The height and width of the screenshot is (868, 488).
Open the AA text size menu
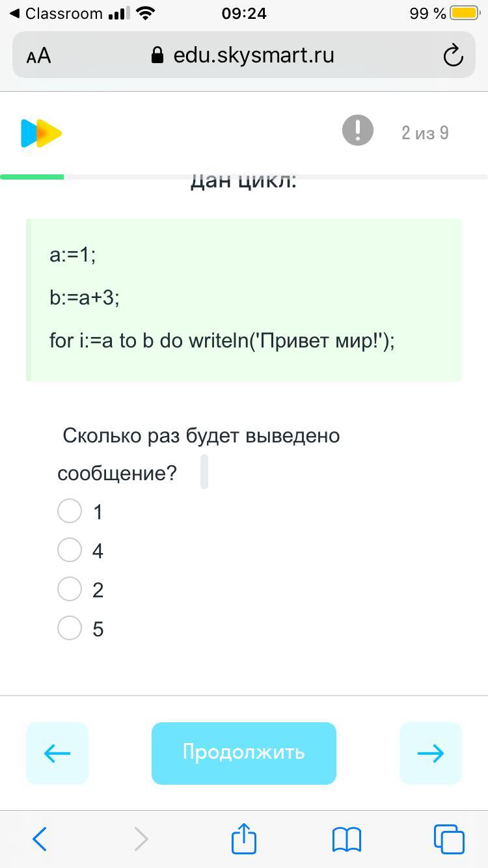click(x=38, y=56)
